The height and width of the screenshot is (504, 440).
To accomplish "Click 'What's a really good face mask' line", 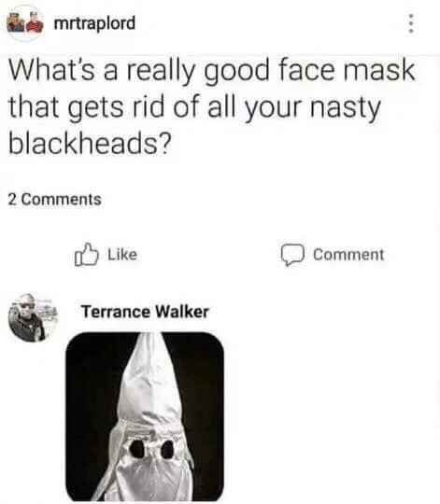I will (x=211, y=71).
